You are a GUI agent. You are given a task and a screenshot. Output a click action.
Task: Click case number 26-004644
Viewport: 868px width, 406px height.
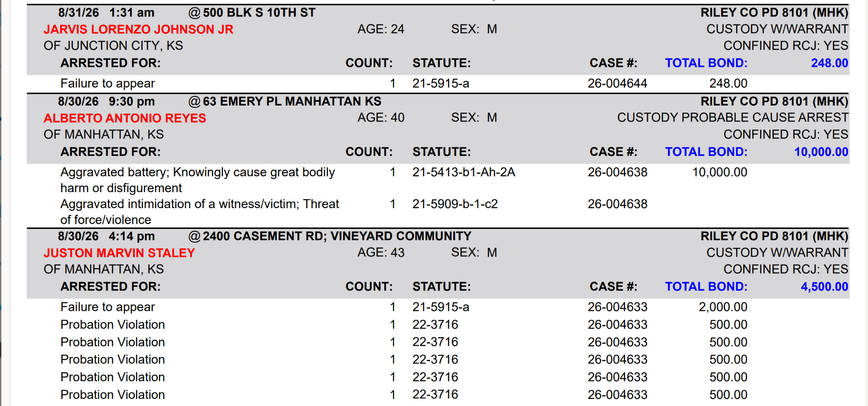click(x=617, y=83)
